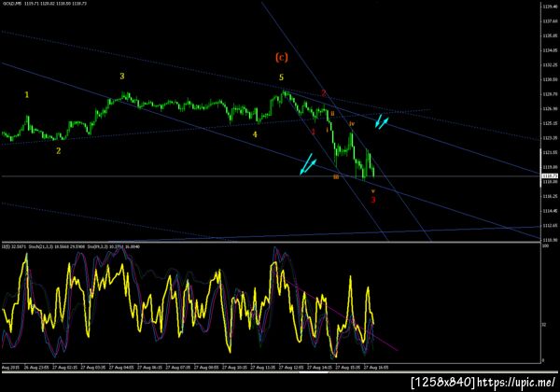Viewport: 560px width, 392px height.
Task: Select orange sub-wave label iv
Action: (352, 123)
